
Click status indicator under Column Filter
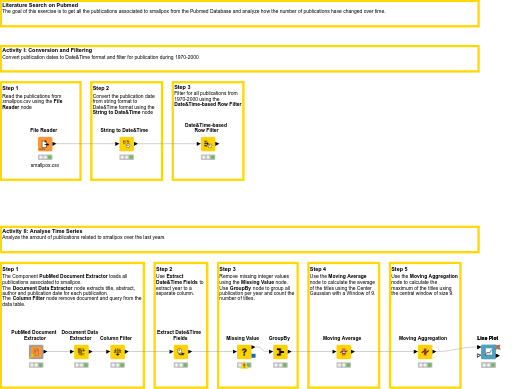pos(117,365)
